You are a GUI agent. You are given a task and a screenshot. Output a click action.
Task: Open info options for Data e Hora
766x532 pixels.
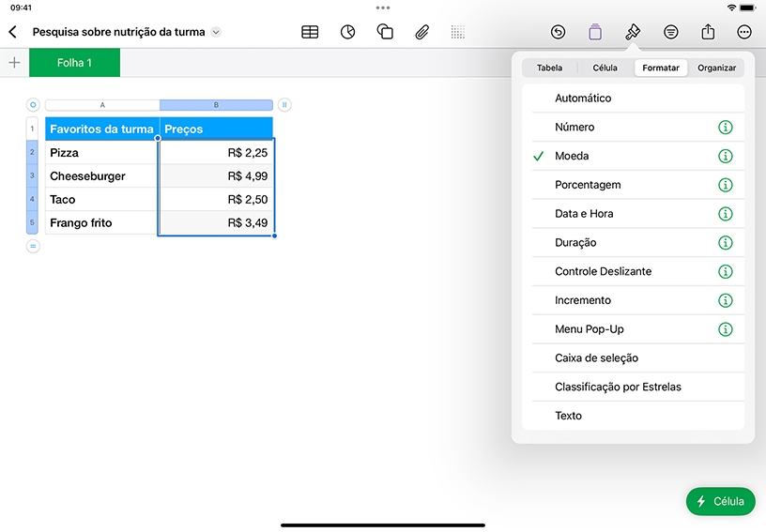click(x=726, y=214)
